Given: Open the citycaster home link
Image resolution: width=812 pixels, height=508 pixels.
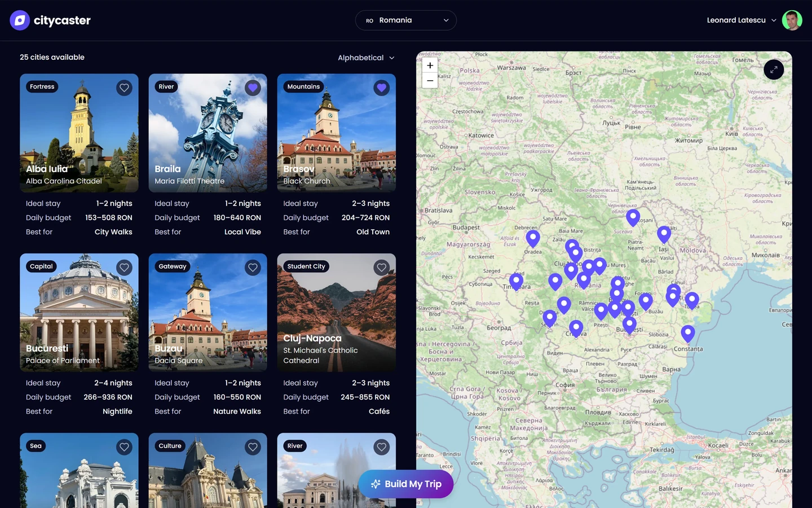Looking at the screenshot, I should [50, 20].
